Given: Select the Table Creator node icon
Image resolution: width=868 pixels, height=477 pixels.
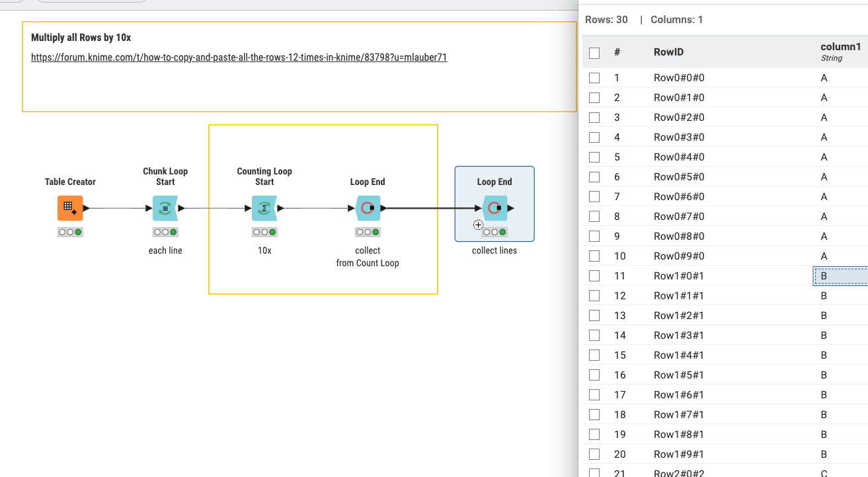Looking at the screenshot, I should (x=69, y=208).
